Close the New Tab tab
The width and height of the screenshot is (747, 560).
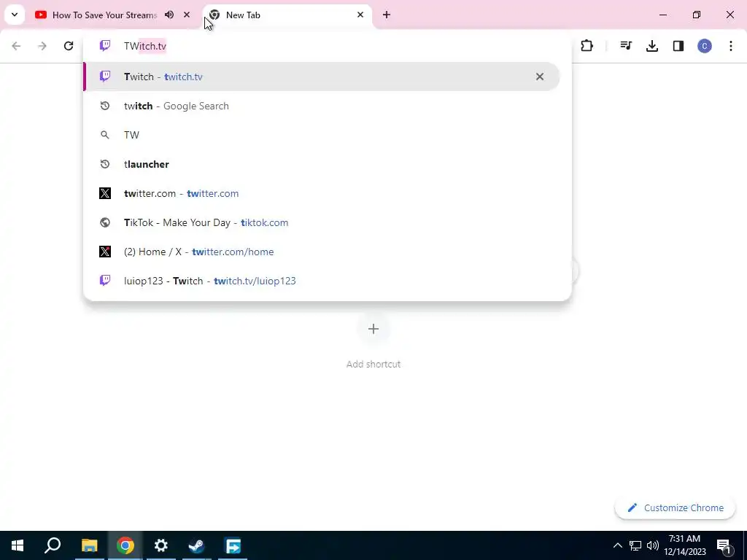(x=360, y=15)
